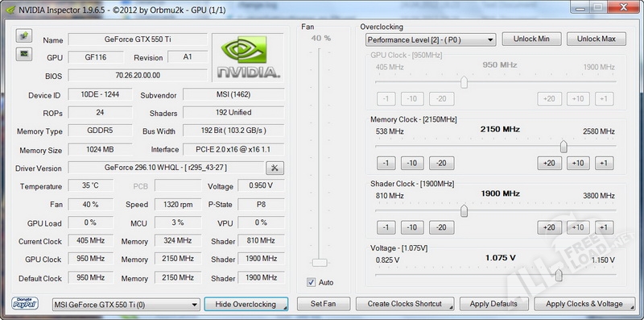
Task: Click the Memory Clock slider handle
Action: click(x=564, y=147)
